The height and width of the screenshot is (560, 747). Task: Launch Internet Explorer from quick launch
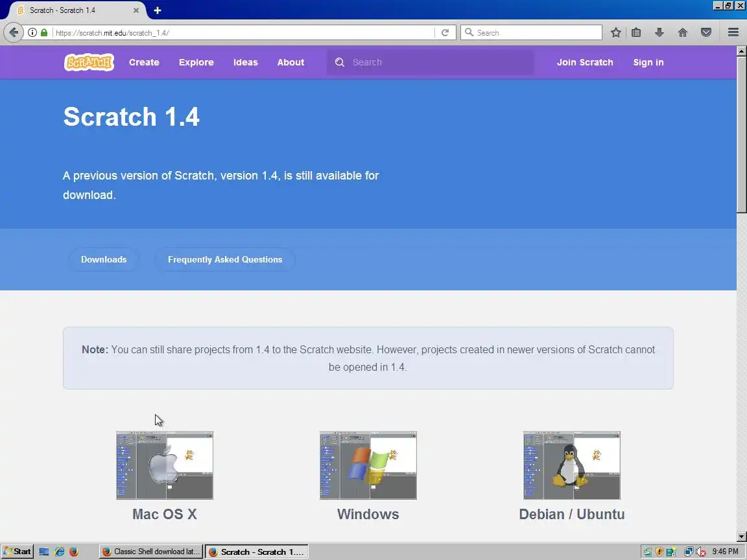[59, 552]
